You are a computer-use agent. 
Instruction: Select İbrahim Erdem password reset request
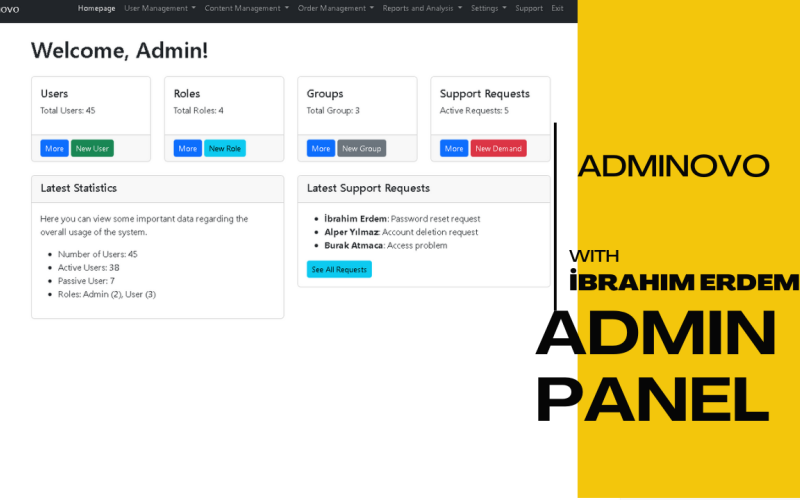tap(402, 219)
